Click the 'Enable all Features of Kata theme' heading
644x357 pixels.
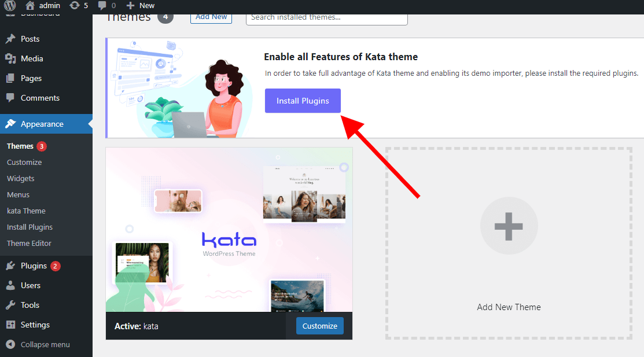click(341, 57)
